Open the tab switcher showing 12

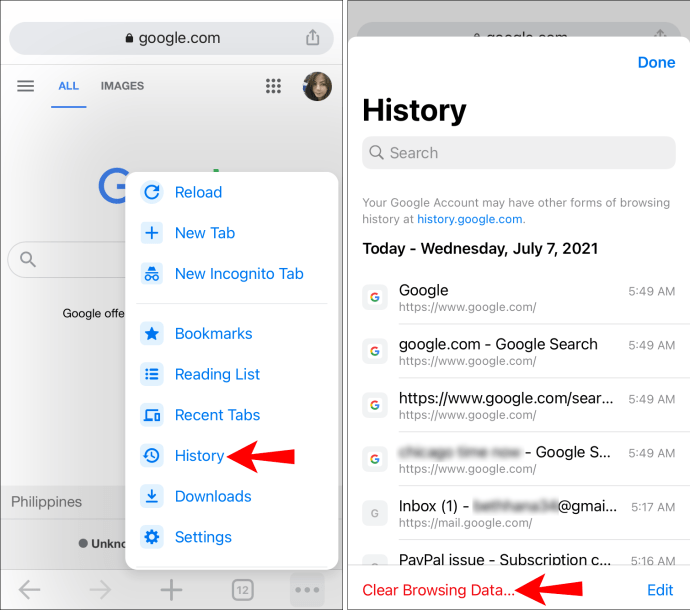pos(242,590)
